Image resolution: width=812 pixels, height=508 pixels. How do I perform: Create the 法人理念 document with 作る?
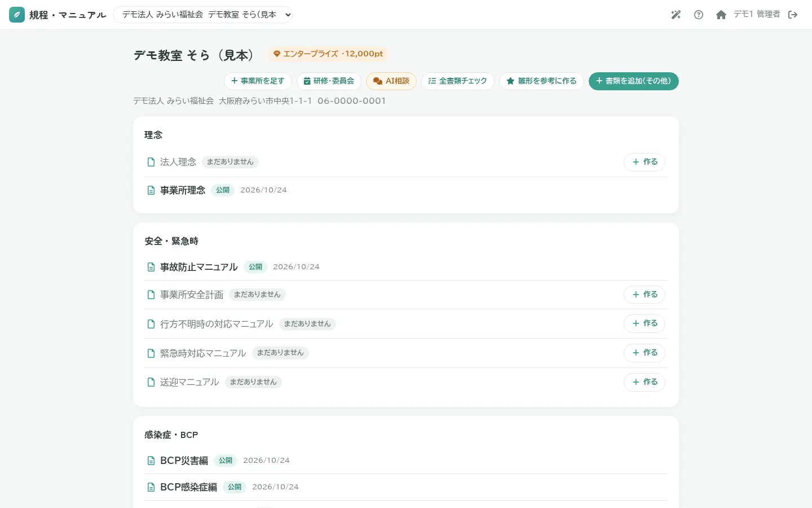coord(645,162)
